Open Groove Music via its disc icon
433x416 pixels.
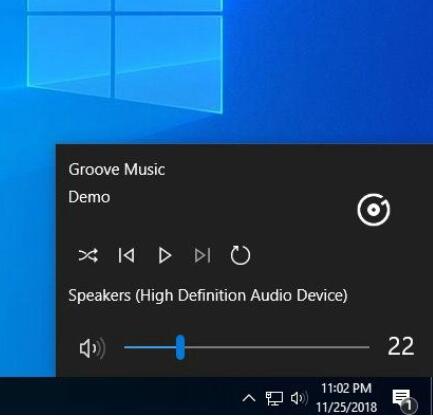tap(374, 210)
